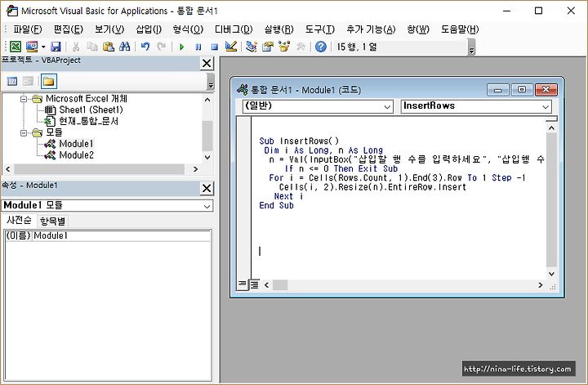Open the 삽입(I) menu
588x385 pixels.
point(149,29)
